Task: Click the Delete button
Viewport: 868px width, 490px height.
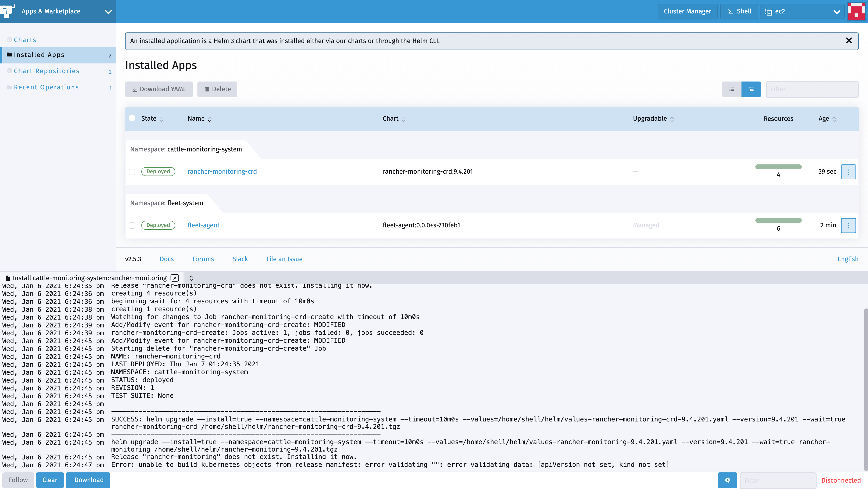Action: pos(217,89)
